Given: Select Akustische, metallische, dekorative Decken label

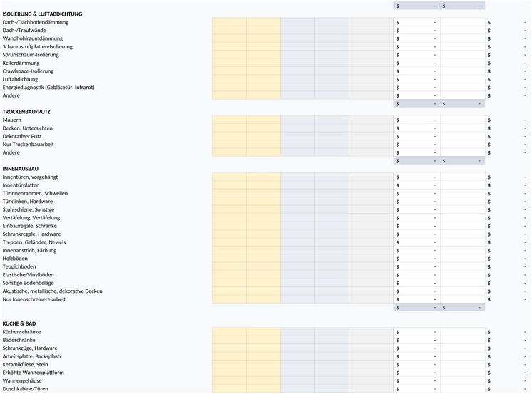Looking at the screenshot, I should [52, 291].
